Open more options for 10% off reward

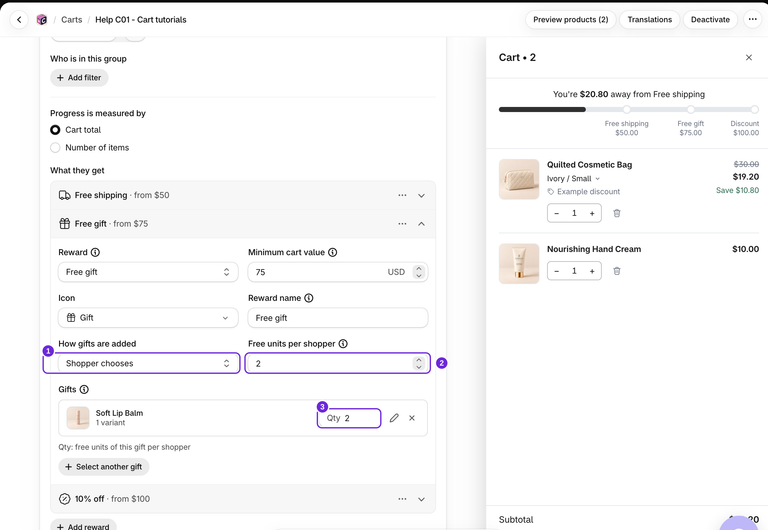(x=402, y=499)
